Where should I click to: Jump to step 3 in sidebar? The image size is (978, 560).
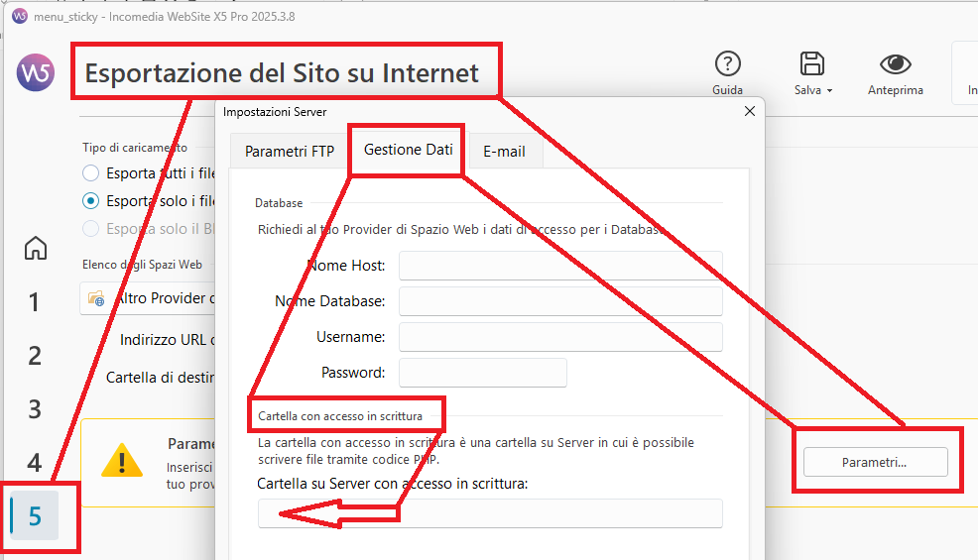(x=35, y=409)
